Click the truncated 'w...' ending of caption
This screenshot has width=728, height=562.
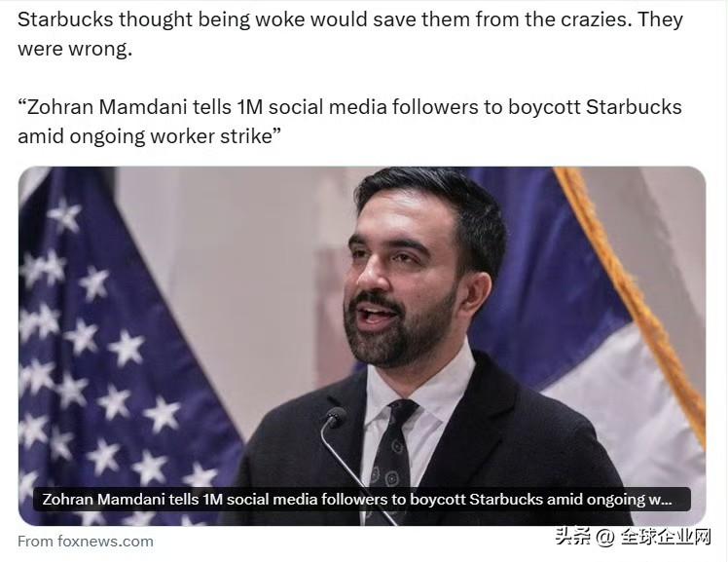[660, 500]
